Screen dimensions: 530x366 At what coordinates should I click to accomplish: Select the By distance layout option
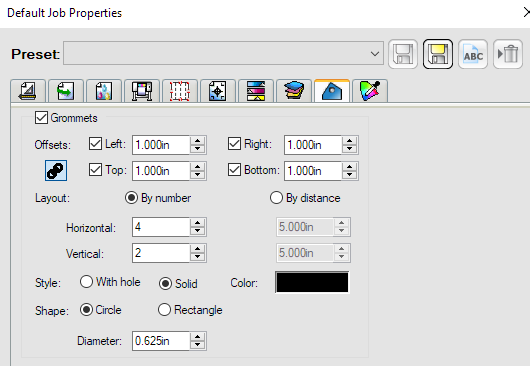click(276, 198)
